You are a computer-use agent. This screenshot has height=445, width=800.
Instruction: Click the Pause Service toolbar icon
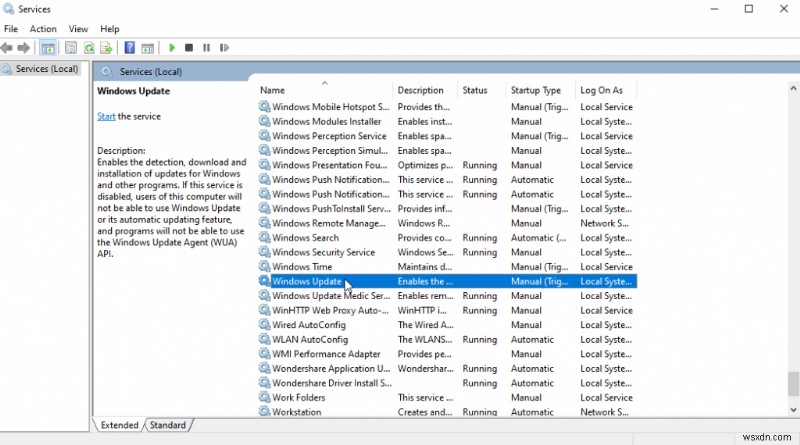click(206, 47)
